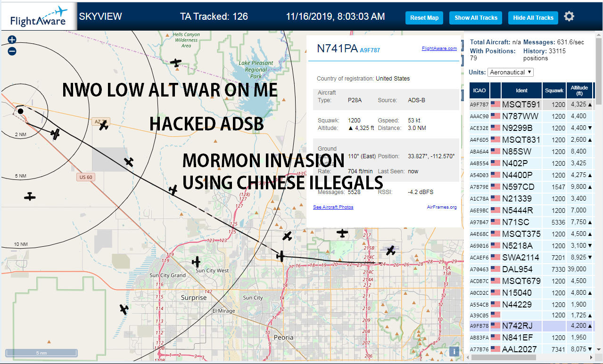Image resolution: width=603 pixels, height=364 pixels.
Task: Select the N44229 row
Action: (x=532, y=305)
